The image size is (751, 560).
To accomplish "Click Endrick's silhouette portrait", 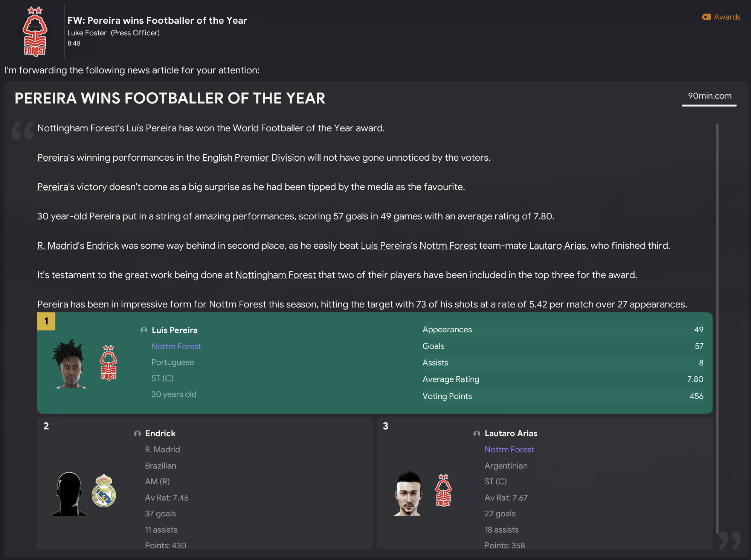I will click(x=69, y=494).
